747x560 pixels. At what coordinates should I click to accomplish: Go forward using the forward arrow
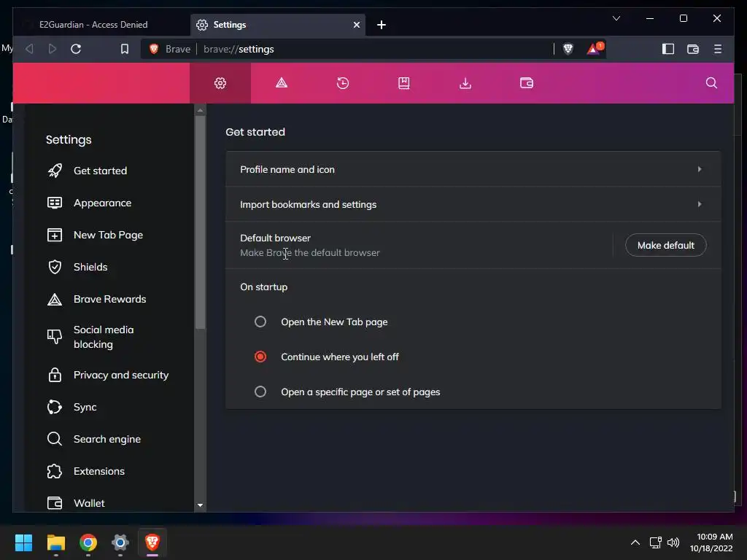(53, 49)
